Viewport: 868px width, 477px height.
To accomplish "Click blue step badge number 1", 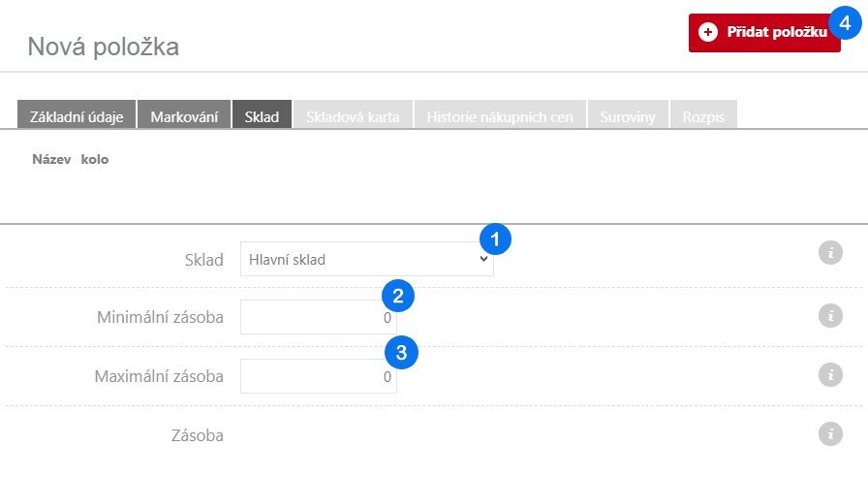I will tap(496, 238).
